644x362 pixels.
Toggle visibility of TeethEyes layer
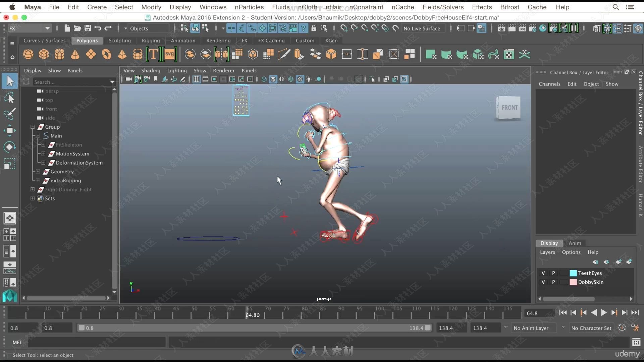click(543, 273)
